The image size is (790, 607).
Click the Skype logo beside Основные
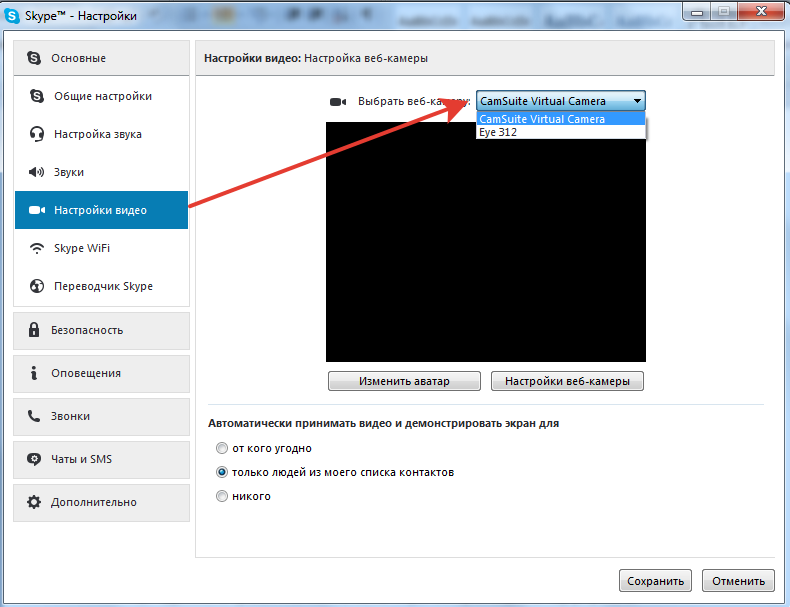pyautogui.click(x=34, y=58)
